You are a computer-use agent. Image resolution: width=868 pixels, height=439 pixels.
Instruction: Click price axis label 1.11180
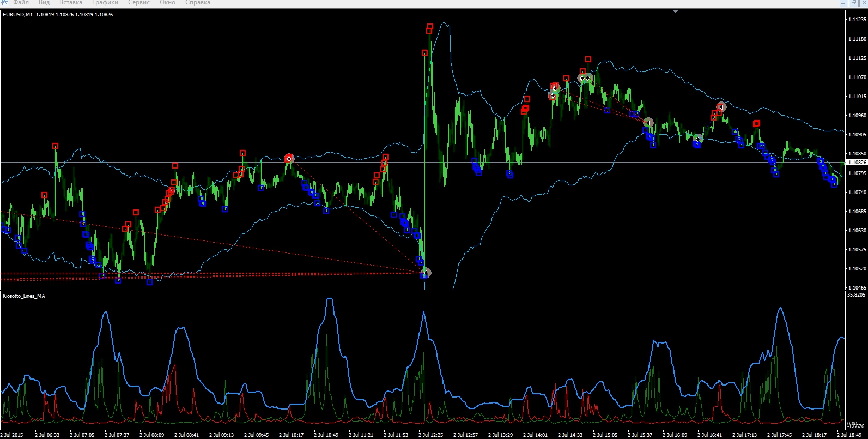click(x=857, y=39)
